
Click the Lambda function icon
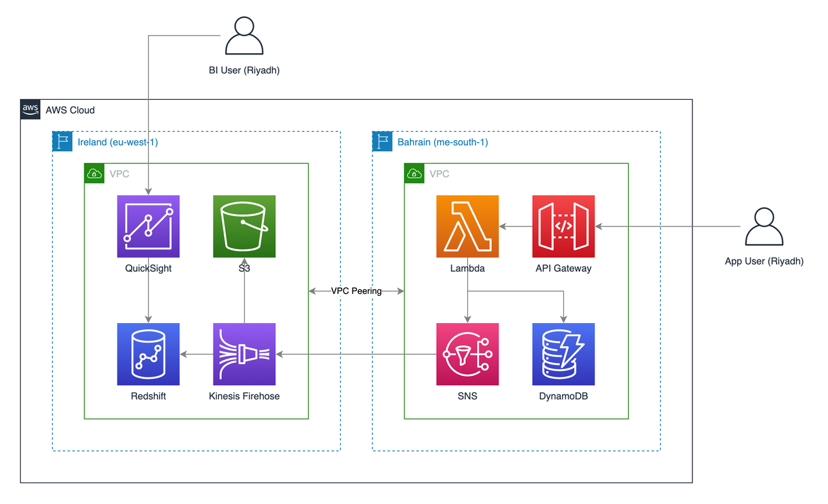click(x=467, y=226)
